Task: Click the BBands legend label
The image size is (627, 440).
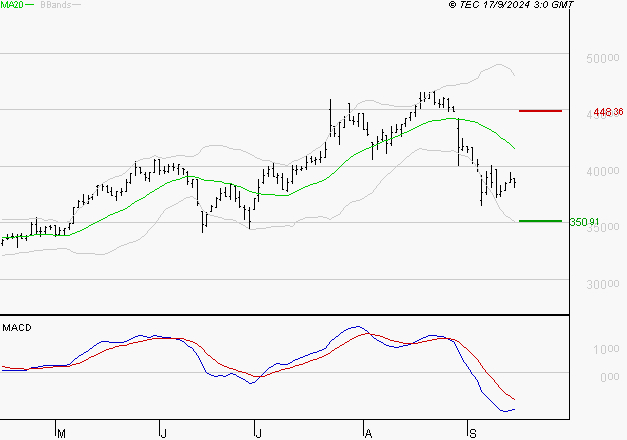Action: pos(55,5)
